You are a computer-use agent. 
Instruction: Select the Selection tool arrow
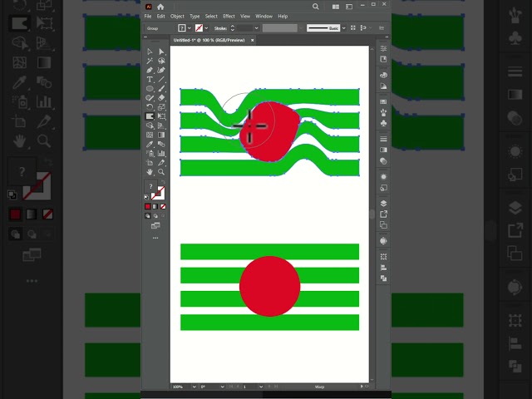[150, 52]
